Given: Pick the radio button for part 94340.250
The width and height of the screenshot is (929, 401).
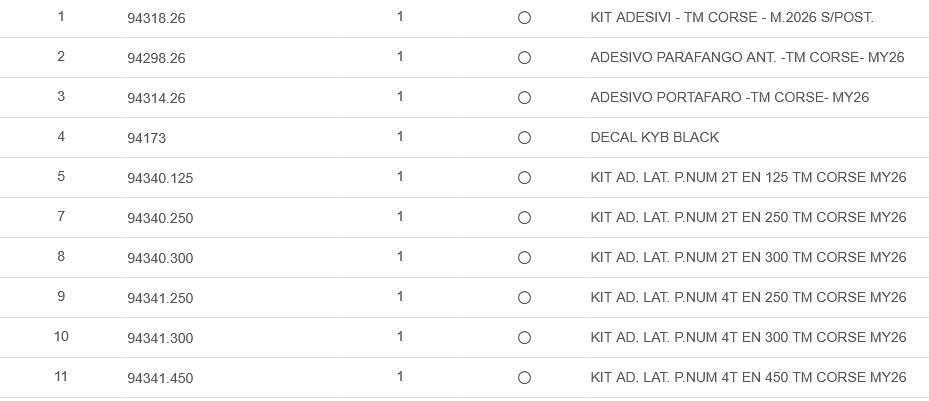Looking at the screenshot, I should pyautogui.click(x=524, y=218).
